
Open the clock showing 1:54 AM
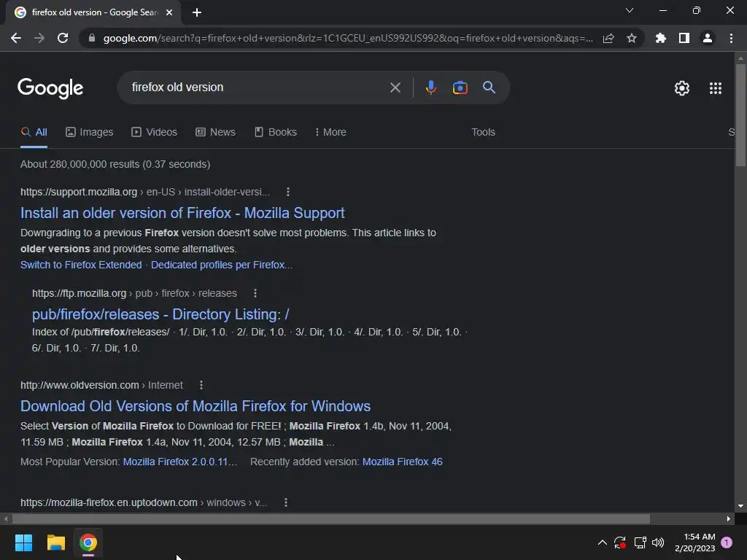pyautogui.click(x=694, y=542)
